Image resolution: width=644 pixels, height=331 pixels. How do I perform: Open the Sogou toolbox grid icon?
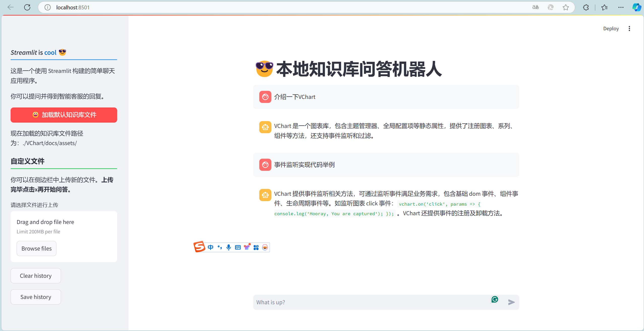[256, 247]
